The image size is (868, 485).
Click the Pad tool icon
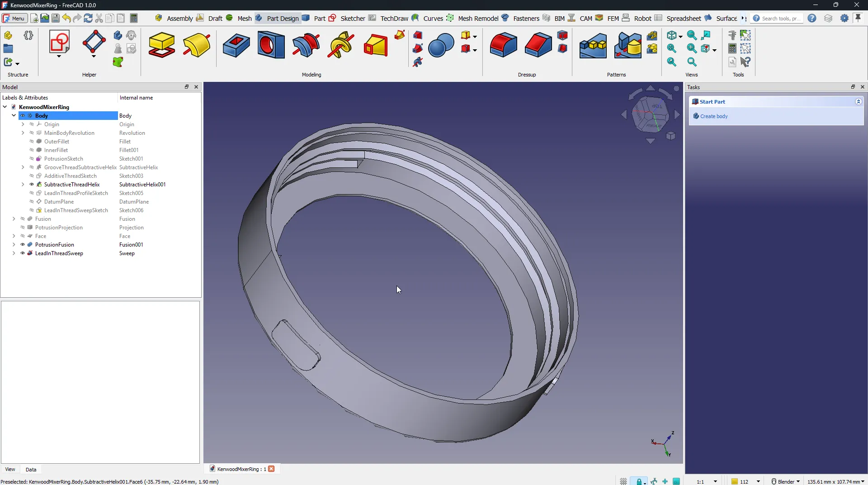click(161, 45)
